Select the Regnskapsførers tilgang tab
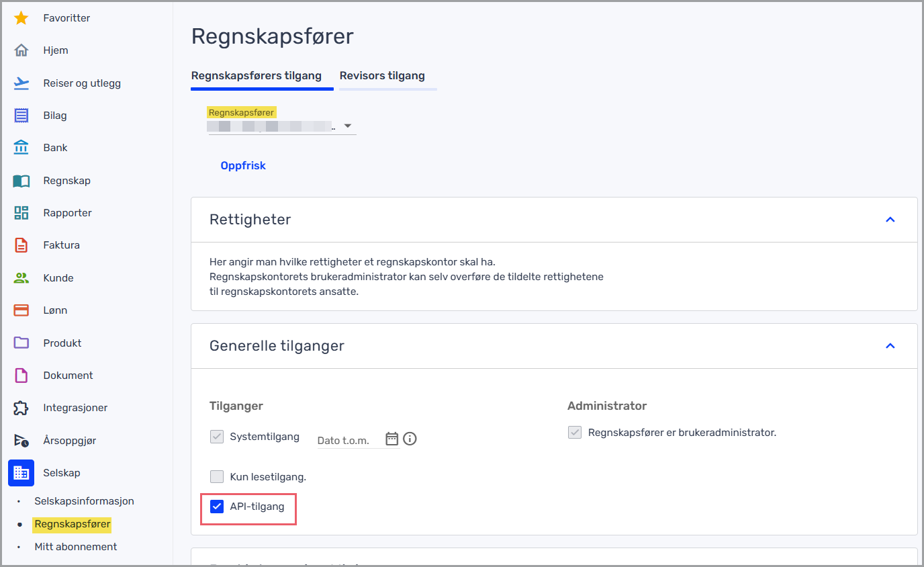 tap(257, 76)
